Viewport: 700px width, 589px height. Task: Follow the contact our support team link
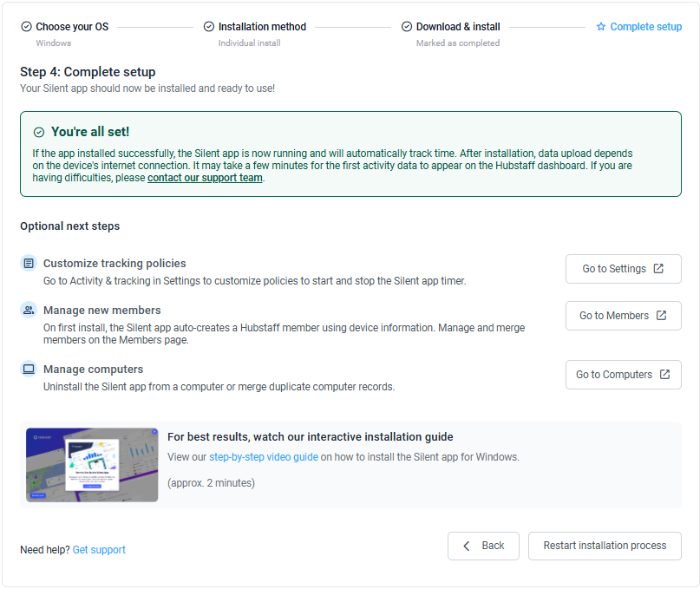click(205, 178)
